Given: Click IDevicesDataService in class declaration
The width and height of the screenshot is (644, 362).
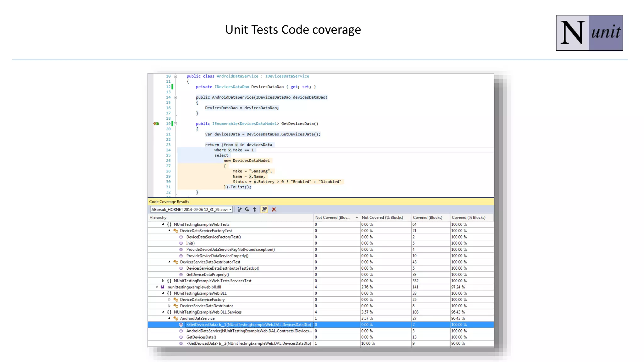Looking at the screenshot, I should pyautogui.click(x=287, y=76).
